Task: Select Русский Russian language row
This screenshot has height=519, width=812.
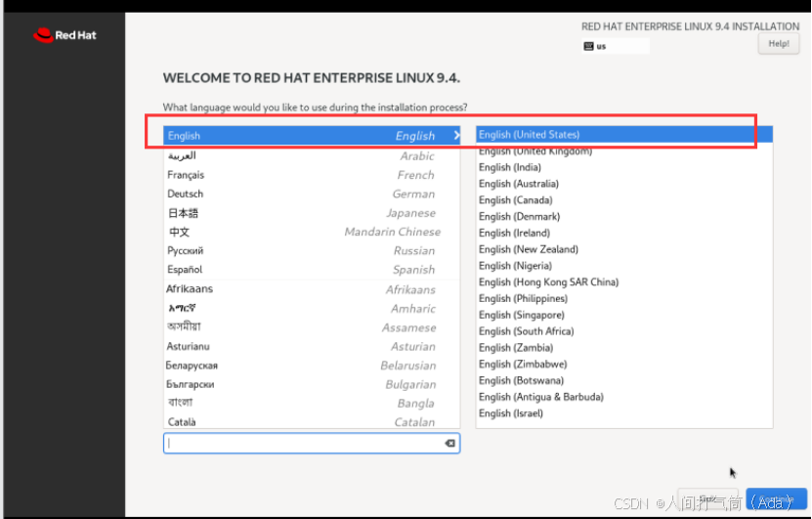Action: (x=312, y=250)
